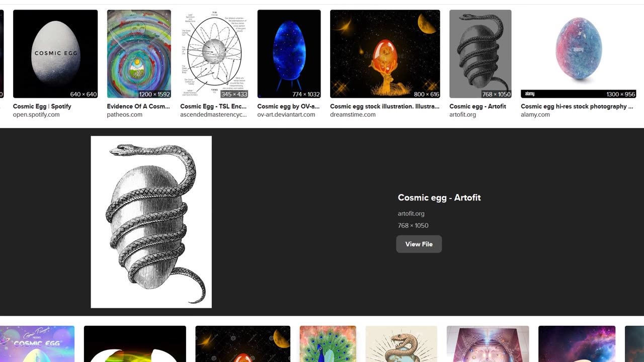The height and width of the screenshot is (362, 644).
Task: Click the 'Cosmic Egg - TSL Enc...' title
Action: [x=214, y=107]
